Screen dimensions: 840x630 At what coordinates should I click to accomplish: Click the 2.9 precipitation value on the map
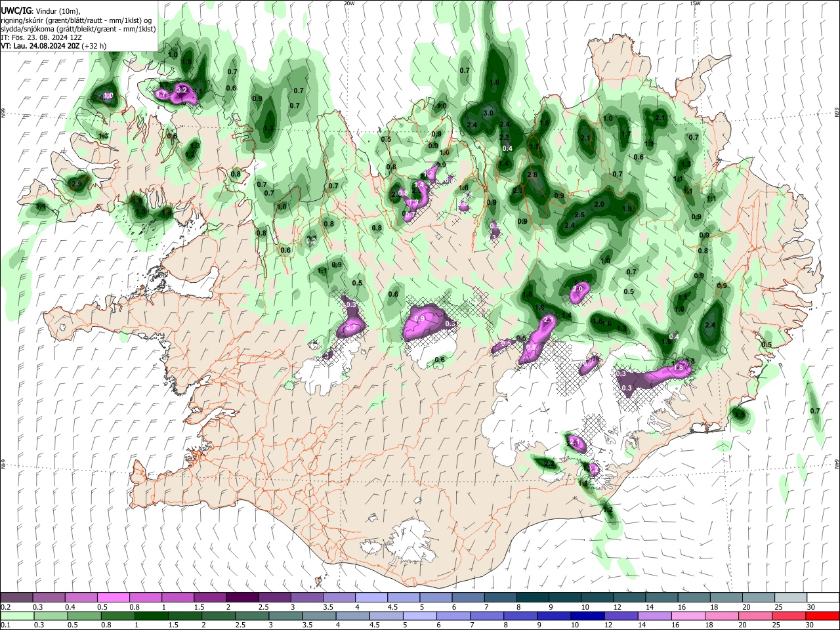coord(77,184)
